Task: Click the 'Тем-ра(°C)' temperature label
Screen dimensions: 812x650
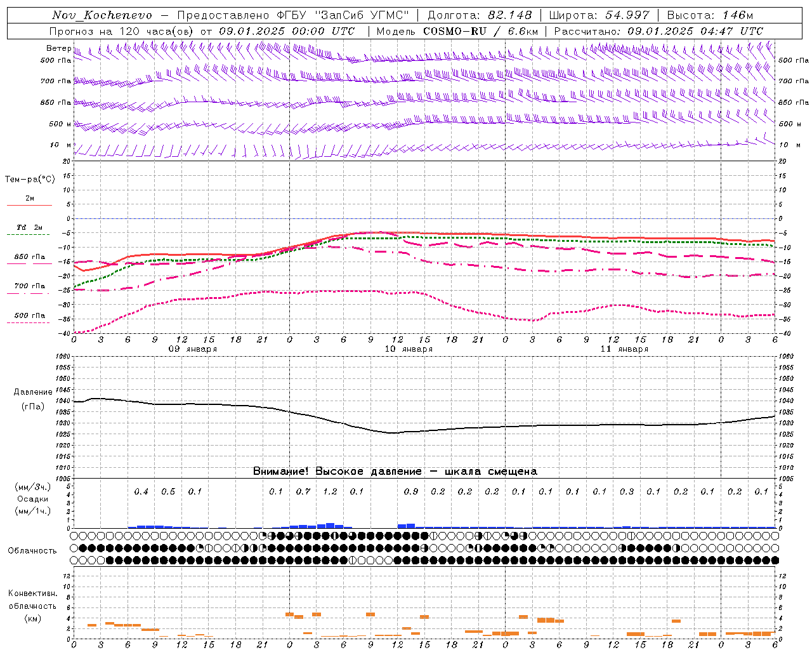Action: 30,180
